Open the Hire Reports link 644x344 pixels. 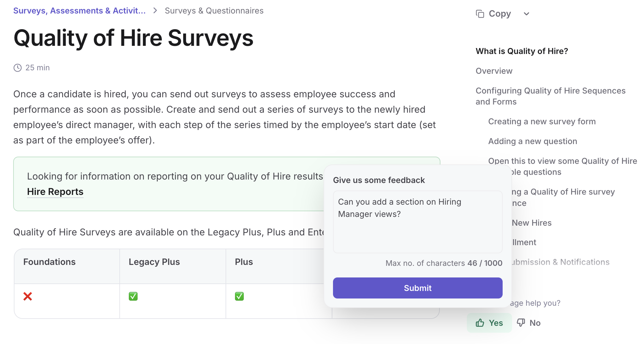click(x=55, y=191)
